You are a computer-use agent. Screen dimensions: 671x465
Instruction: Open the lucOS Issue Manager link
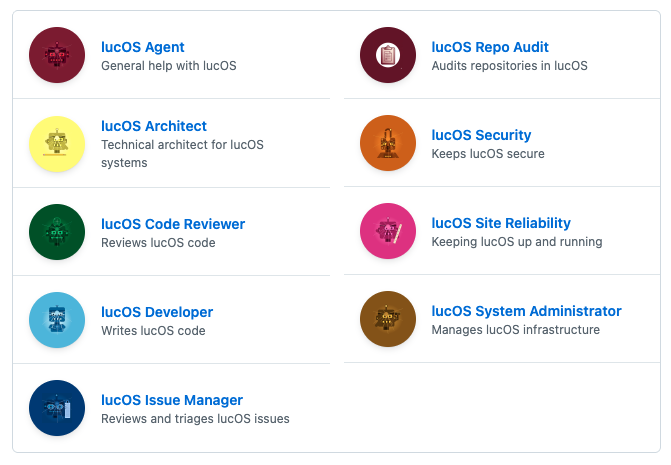click(x=172, y=400)
